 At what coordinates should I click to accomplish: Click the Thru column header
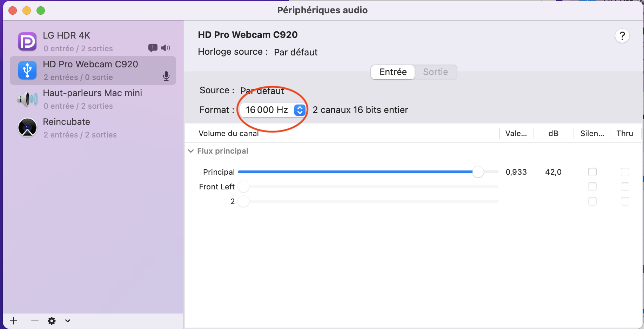tap(625, 133)
